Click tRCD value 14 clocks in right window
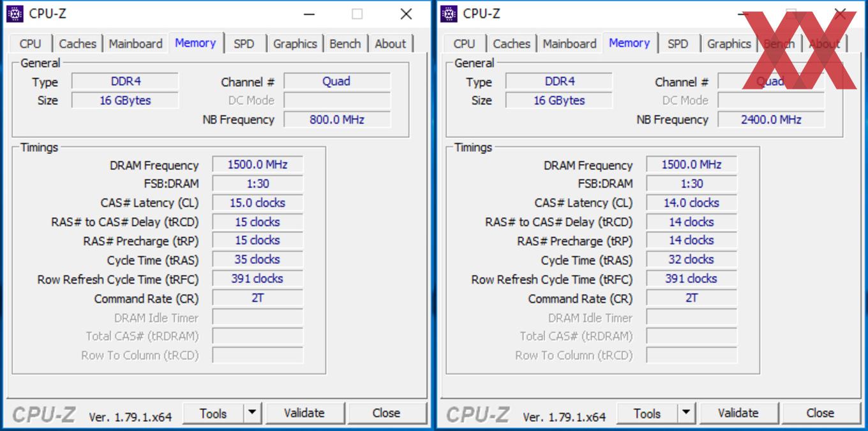 [691, 222]
